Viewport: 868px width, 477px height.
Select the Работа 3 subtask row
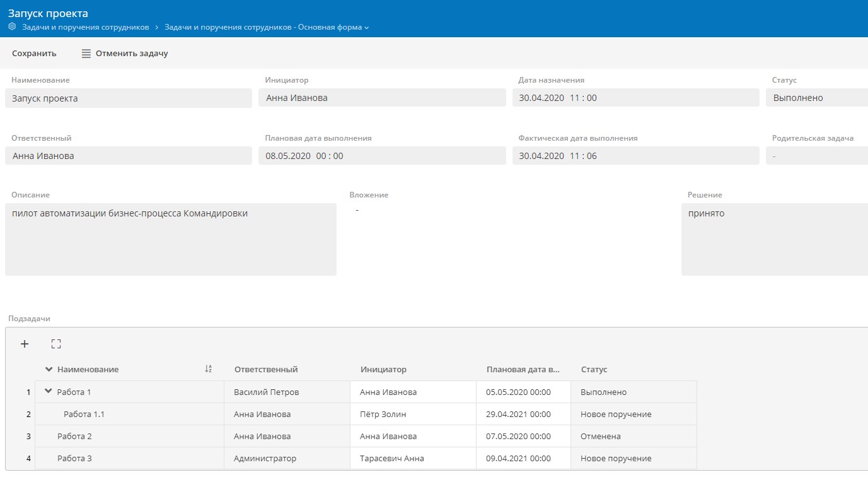click(x=366, y=459)
